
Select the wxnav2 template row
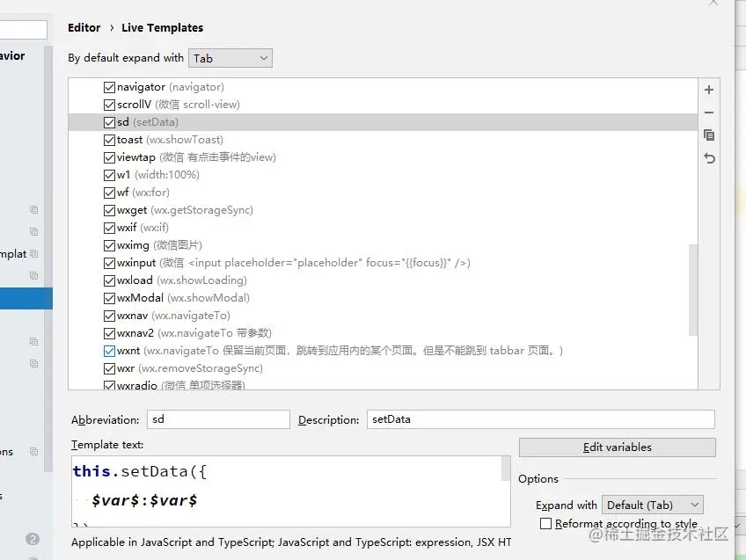point(383,333)
